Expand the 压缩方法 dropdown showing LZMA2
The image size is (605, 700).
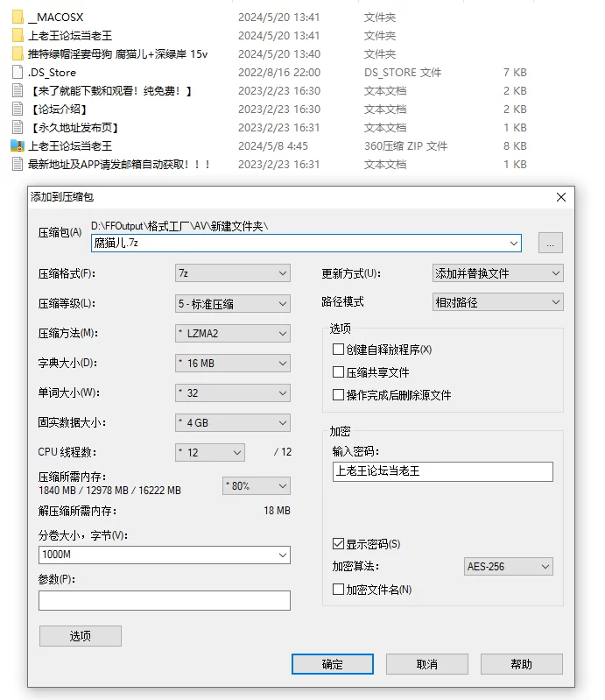232,334
